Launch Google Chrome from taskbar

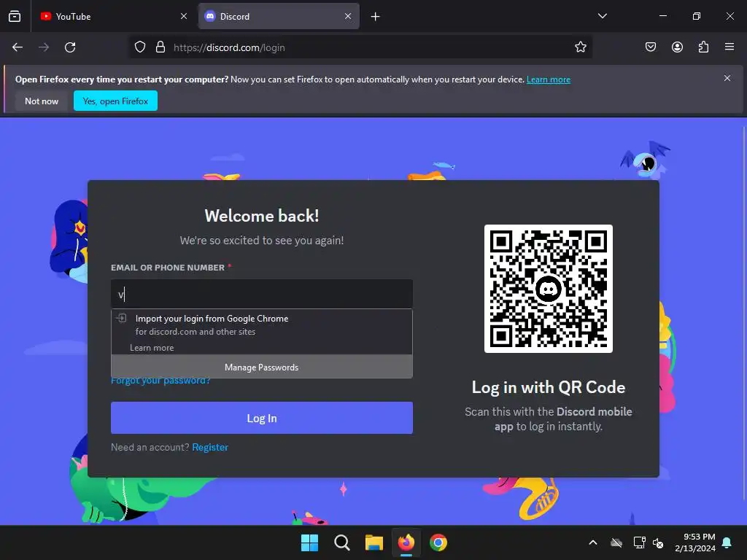click(438, 542)
